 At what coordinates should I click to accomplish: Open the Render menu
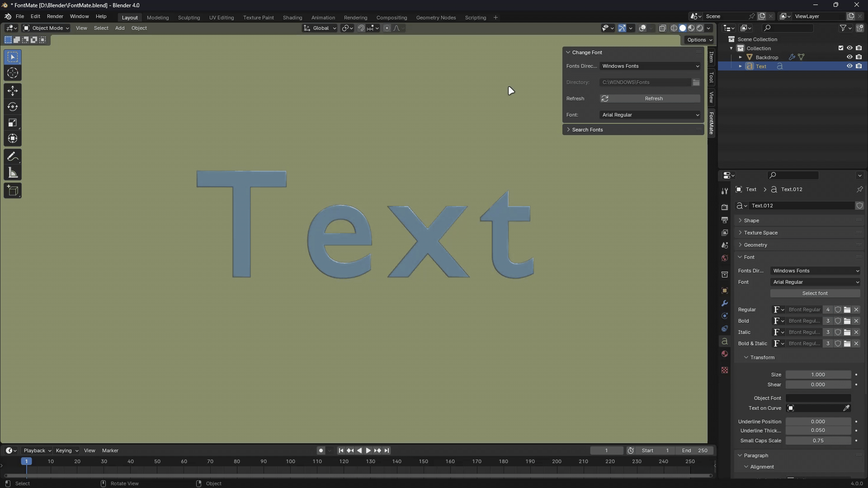(x=55, y=16)
